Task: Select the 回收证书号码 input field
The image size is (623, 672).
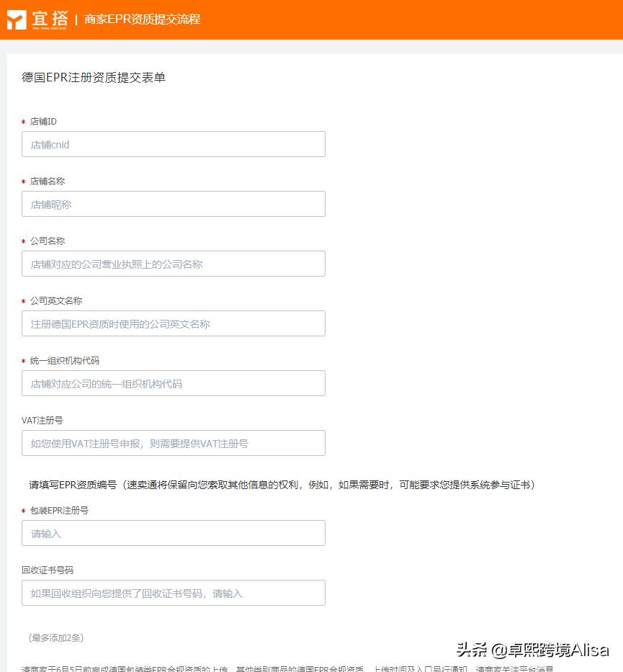Action: tap(173, 592)
